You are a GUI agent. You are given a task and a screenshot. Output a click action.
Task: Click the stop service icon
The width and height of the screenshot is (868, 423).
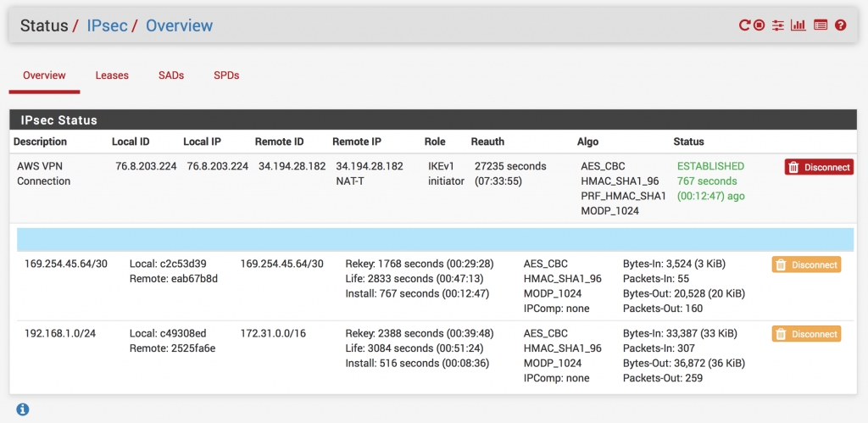click(759, 25)
